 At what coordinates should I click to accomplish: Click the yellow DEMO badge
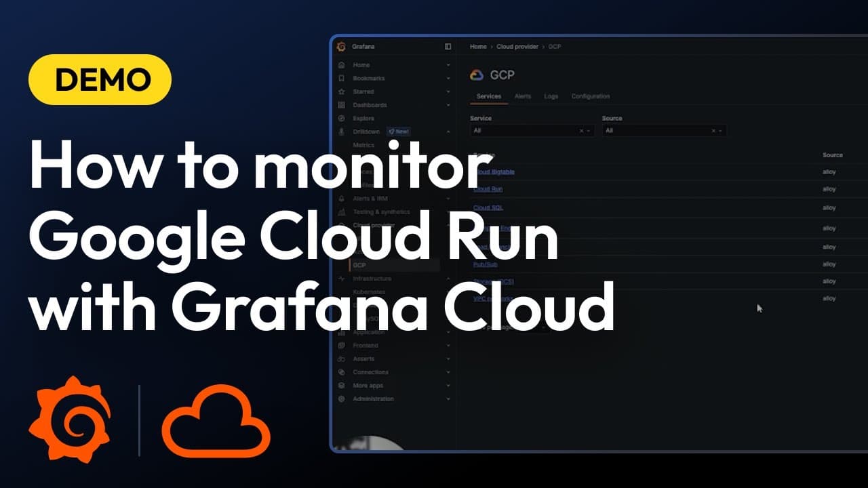[100, 80]
